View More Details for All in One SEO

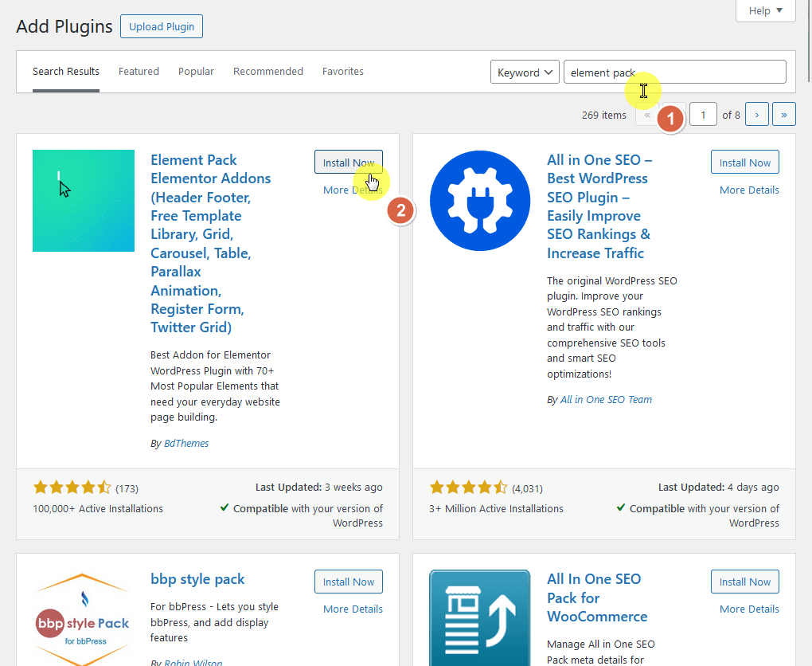749,190
